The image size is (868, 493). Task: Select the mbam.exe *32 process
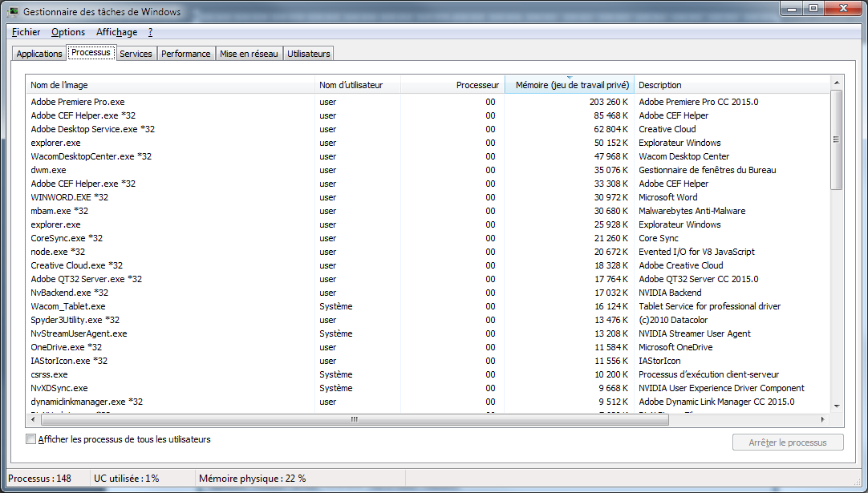point(428,211)
